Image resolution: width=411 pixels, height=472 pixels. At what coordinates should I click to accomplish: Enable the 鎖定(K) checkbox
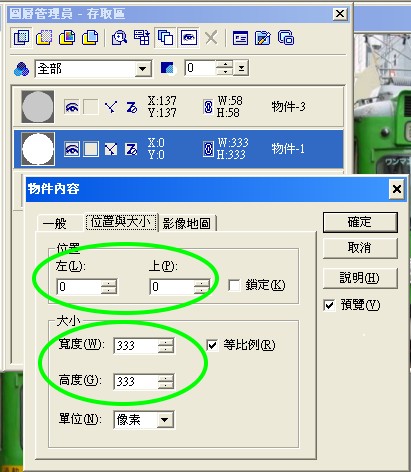click(234, 286)
